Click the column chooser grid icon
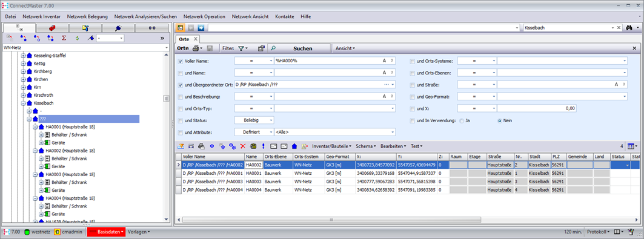The width and height of the screenshot is (644, 239). (x=631, y=146)
